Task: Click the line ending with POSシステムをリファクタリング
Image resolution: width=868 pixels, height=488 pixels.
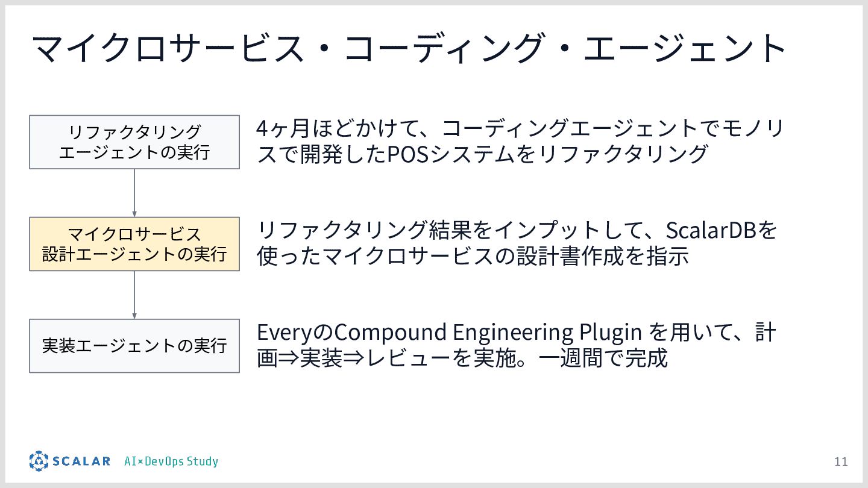Action: click(x=482, y=154)
